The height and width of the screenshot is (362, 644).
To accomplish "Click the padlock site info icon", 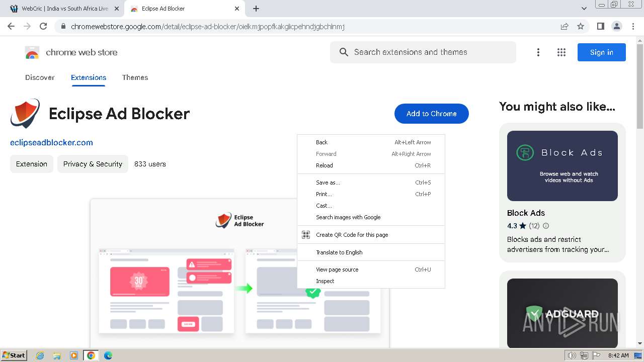I will (x=63, y=27).
